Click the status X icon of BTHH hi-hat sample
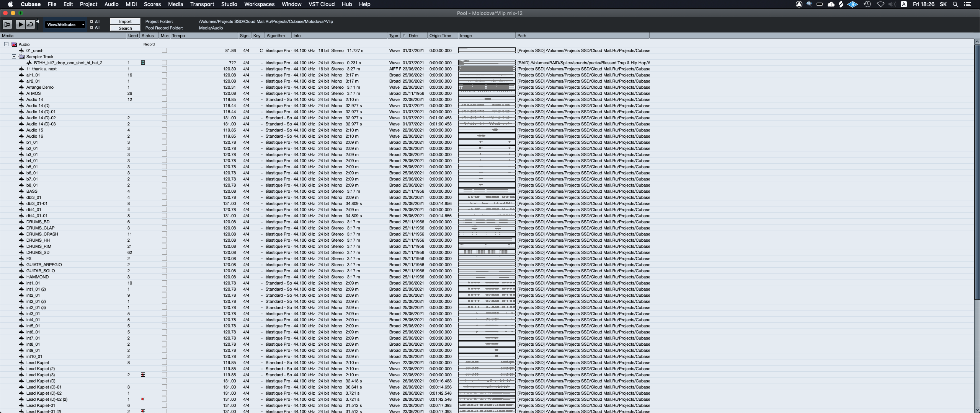The image size is (980, 413). point(143,63)
